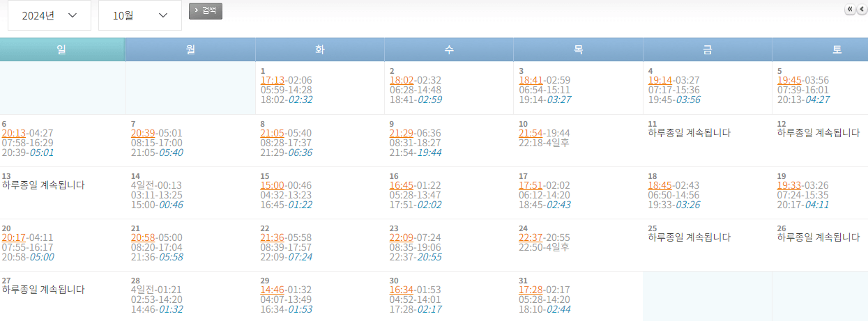Click '하루종일 계속됩니다' on October 26
The width and height of the screenshot is (868, 321).
[x=818, y=237]
